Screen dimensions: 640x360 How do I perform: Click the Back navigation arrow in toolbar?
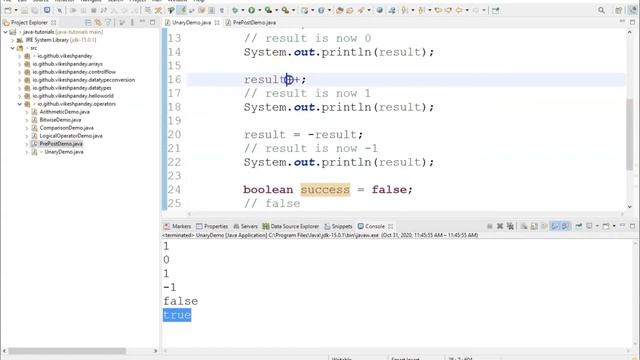click(x=459, y=10)
